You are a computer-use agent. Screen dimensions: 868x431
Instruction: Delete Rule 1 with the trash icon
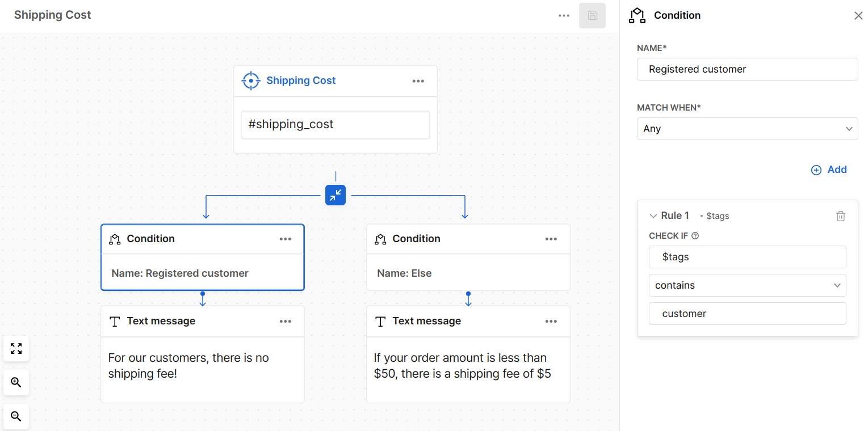coord(841,216)
